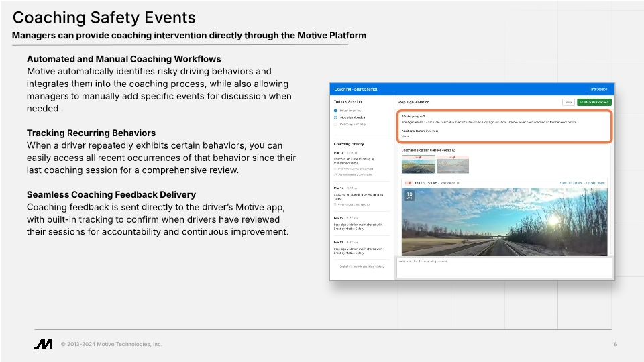
Task: Click the coaching note text field
Action: click(504, 267)
